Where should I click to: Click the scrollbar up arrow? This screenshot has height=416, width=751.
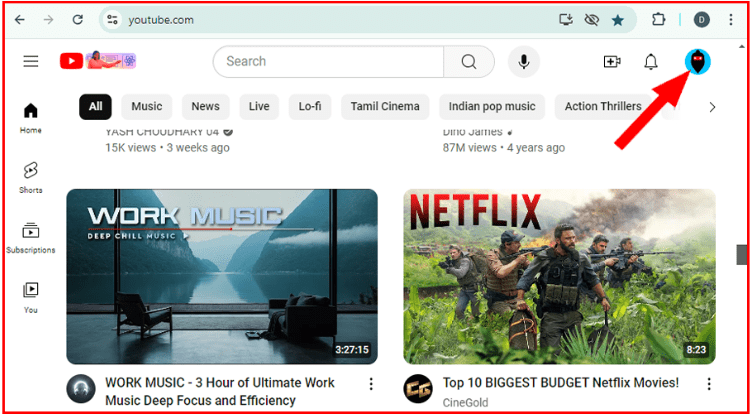742,46
